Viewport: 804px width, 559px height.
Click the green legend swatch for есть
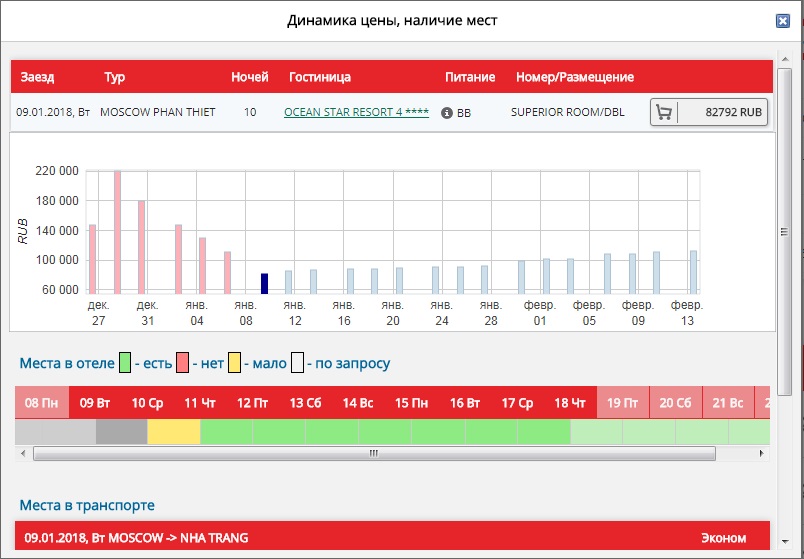pyautogui.click(x=126, y=364)
